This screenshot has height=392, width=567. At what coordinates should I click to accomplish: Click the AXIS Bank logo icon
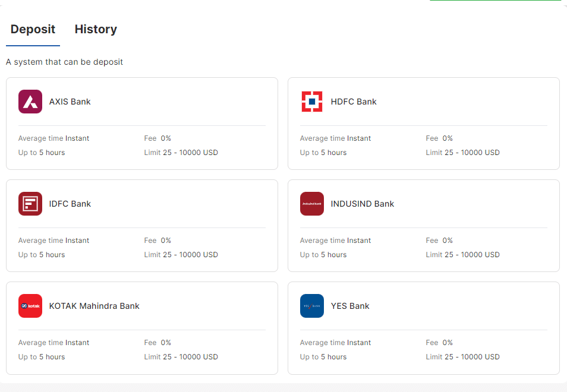point(30,102)
